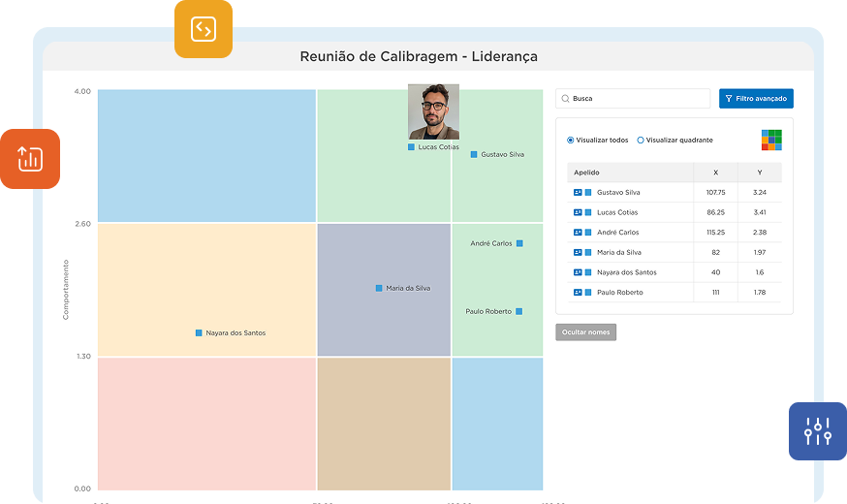Open Gustavo Silva's profile card icon
847x504 pixels.
click(x=578, y=193)
